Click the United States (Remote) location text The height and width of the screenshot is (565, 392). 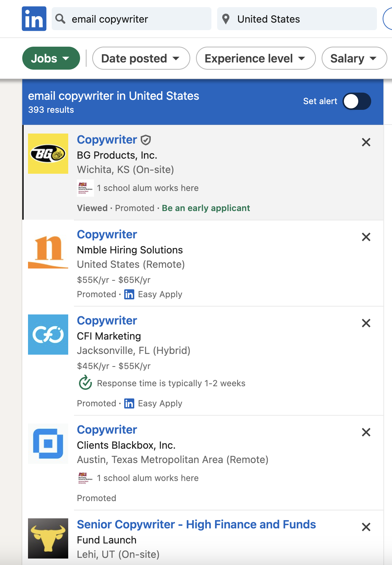(x=131, y=264)
